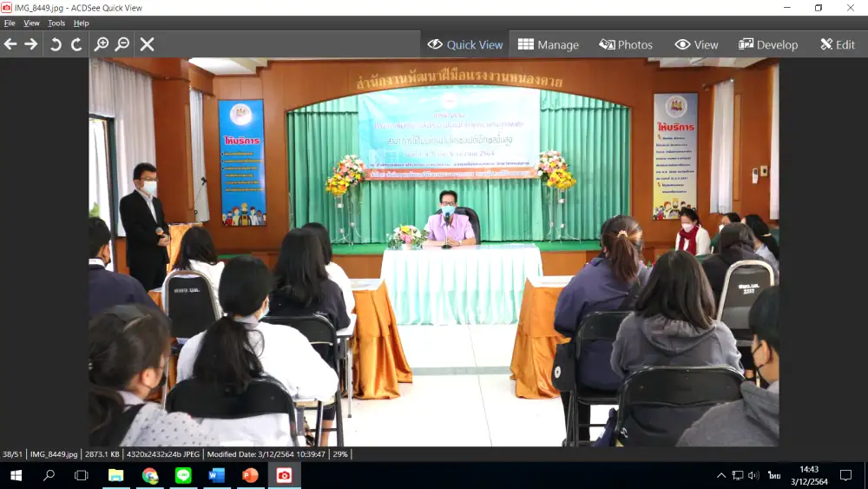Go to previous image with left arrow

click(x=10, y=44)
